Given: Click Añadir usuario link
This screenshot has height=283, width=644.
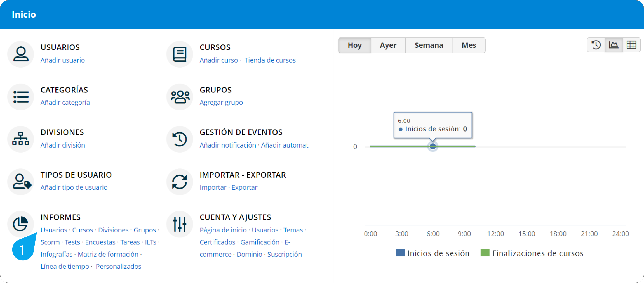Looking at the screenshot, I should 63,60.
